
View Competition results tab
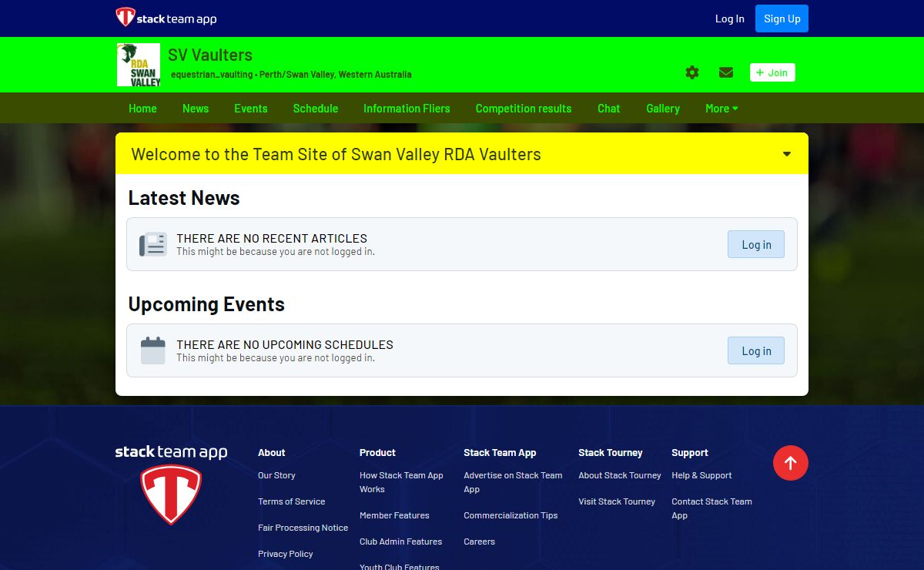tap(524, 109)
